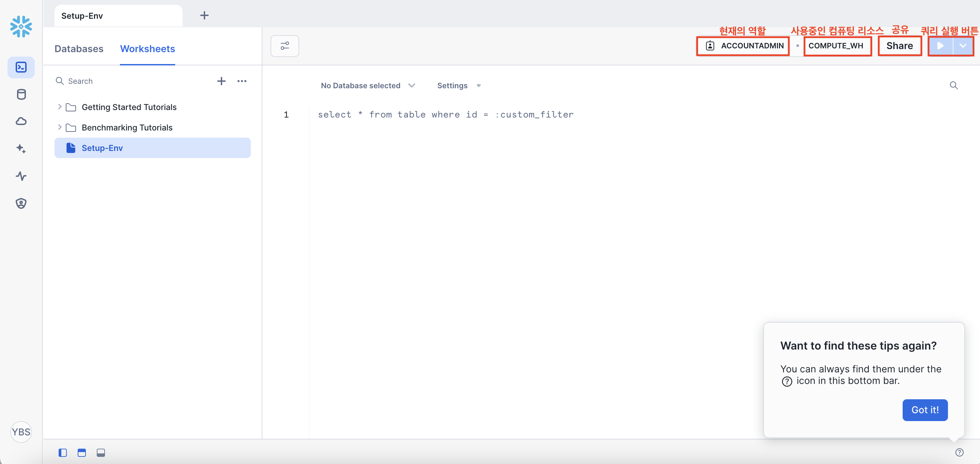Viewport: 980px width, 464px height.
Task: Open the filter sliders icon button
Action: [x=285, y=46]
